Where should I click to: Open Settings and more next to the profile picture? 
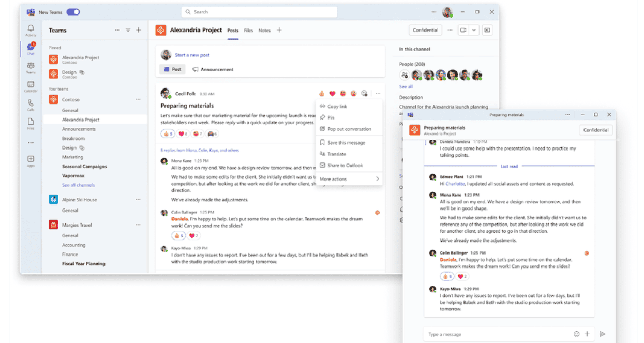(433, 12)
